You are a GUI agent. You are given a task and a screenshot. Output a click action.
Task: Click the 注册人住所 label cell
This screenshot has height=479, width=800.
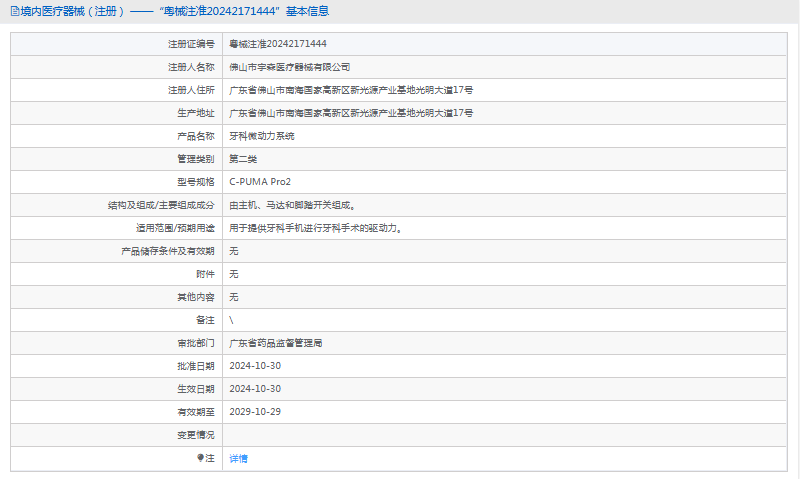tap(117, 90)
